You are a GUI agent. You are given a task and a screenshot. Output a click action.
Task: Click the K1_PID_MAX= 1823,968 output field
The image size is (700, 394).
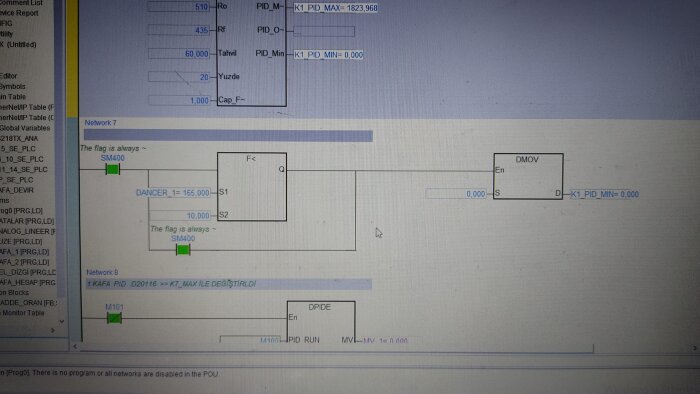pos(336,8)
